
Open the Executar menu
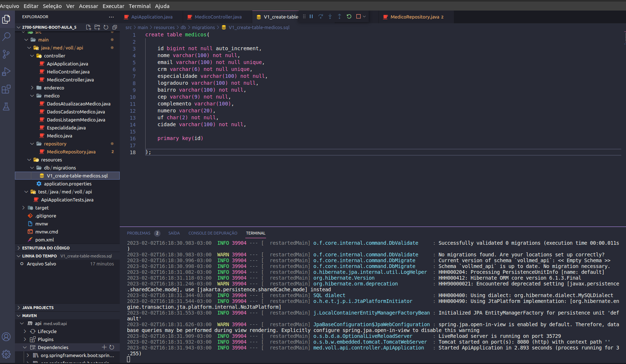113,6
